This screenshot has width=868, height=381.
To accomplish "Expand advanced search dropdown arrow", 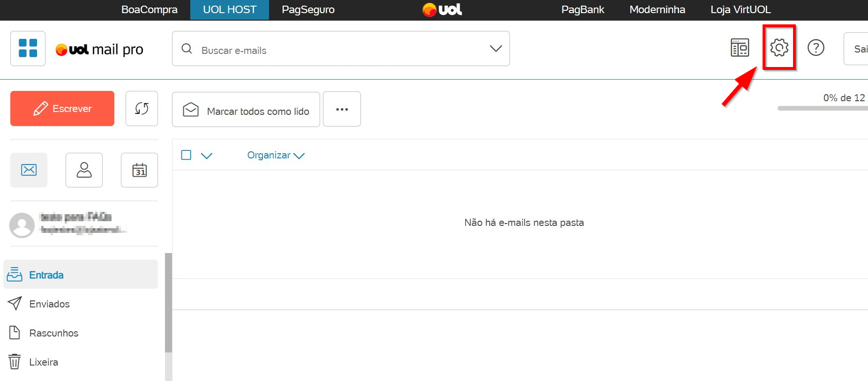I will (496, 48).
